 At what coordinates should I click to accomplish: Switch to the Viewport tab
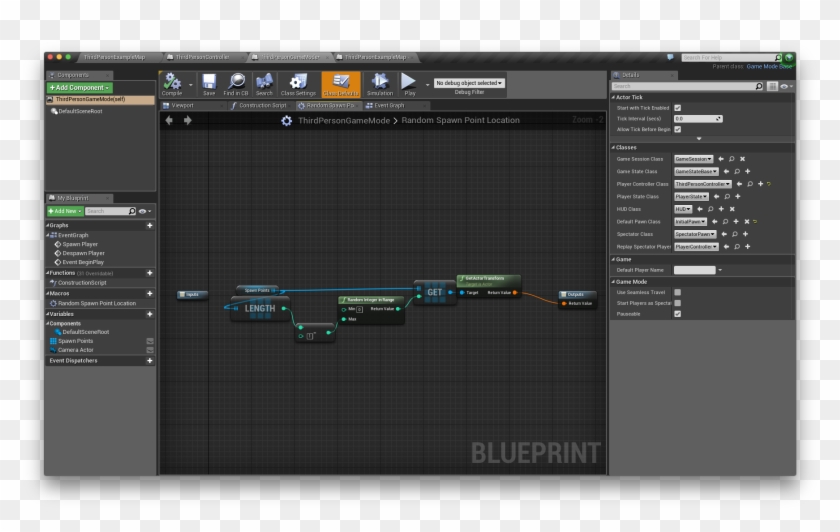[x=180, y=105]
